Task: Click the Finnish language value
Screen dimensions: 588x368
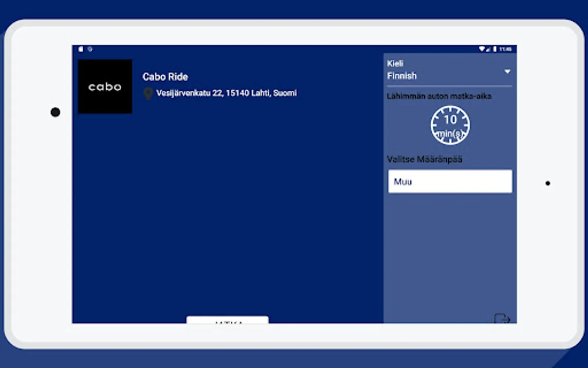Action: click(402, 76)
